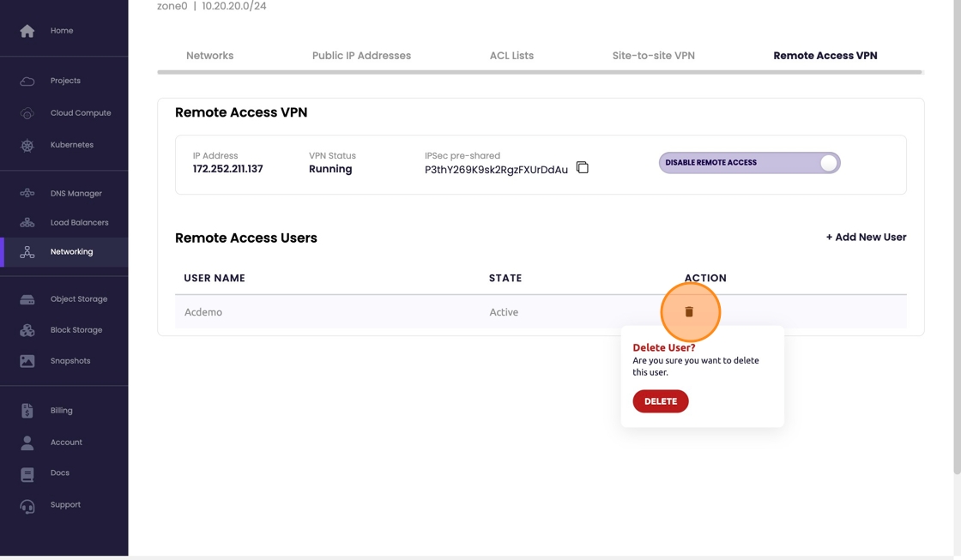Screen dimensions: 961x560
Task: Open the Public IP Addresses tab
Action: pyautogui.click(x=361, y=56)
